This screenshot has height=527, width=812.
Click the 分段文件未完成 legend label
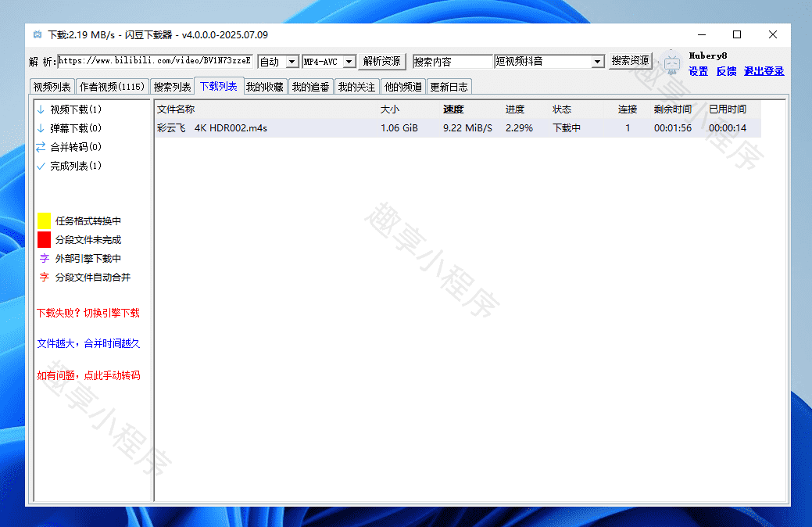(88, 239)
